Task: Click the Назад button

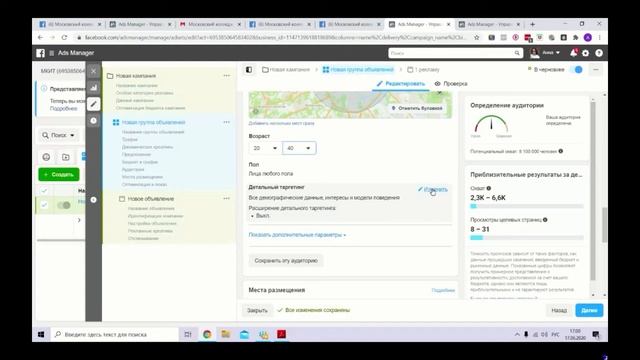Action: (x=559, y=310)
